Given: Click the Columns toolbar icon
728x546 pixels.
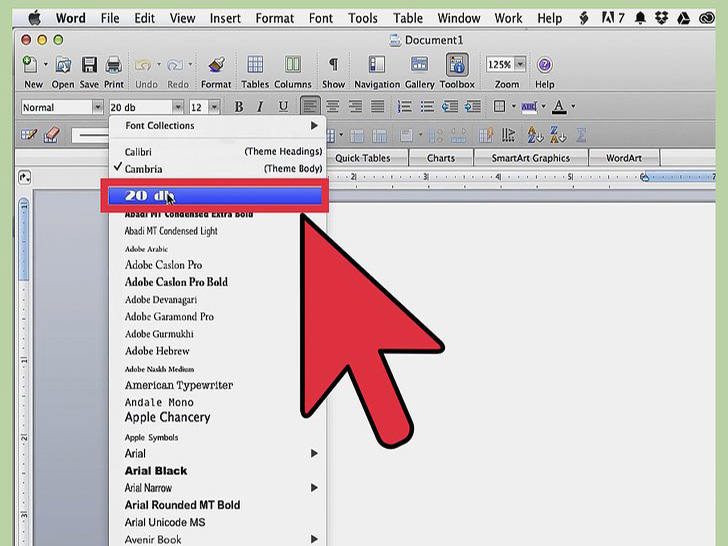Looking at the screenshot, I should click(x=292, y=65).
